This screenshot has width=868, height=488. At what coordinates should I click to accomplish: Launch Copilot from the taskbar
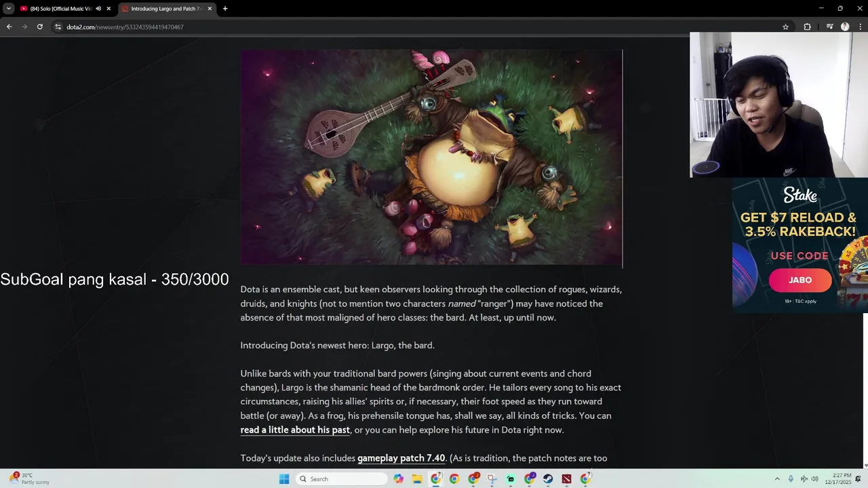point(399,479)
